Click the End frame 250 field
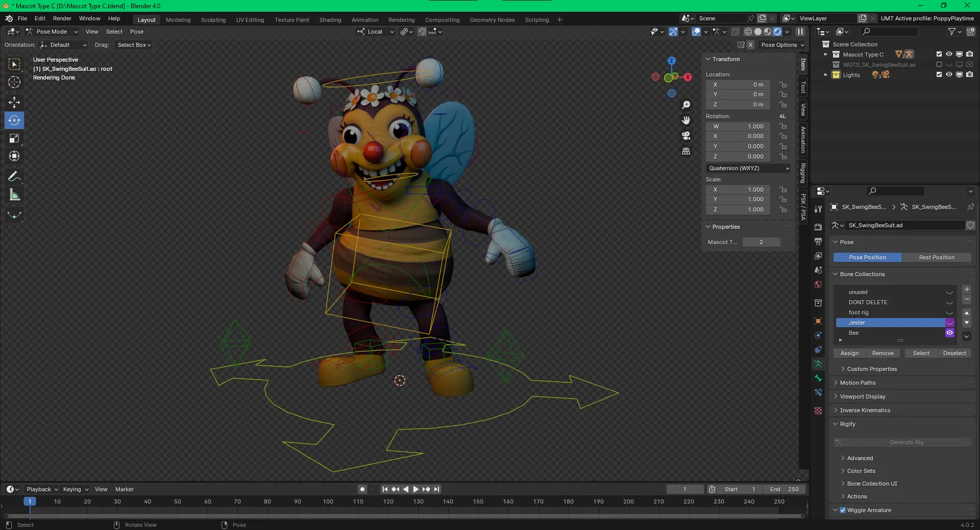 coord(784,490)
